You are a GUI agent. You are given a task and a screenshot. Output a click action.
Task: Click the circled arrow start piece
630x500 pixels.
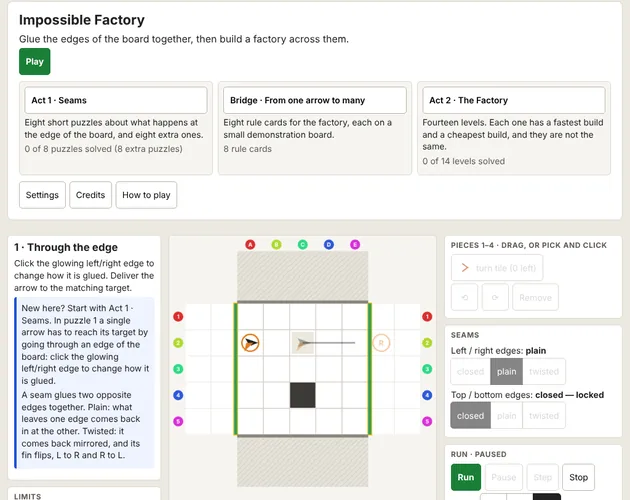click(250, 343)
